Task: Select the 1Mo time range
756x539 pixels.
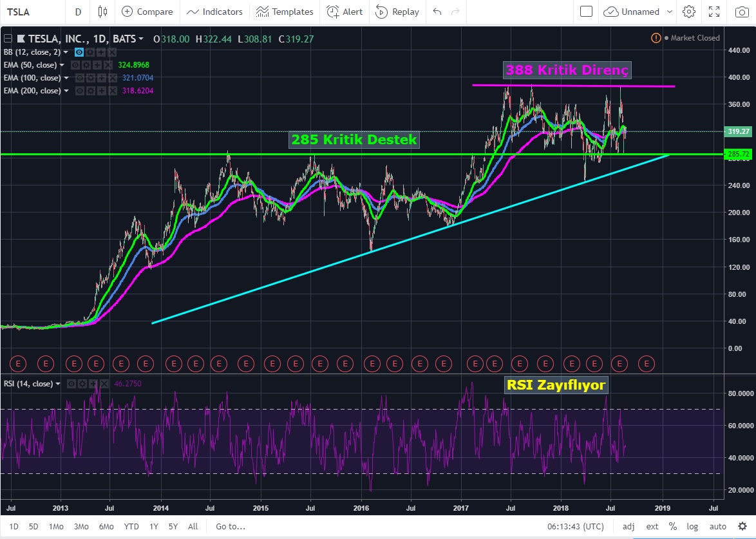Action: [x=56, y=527]
